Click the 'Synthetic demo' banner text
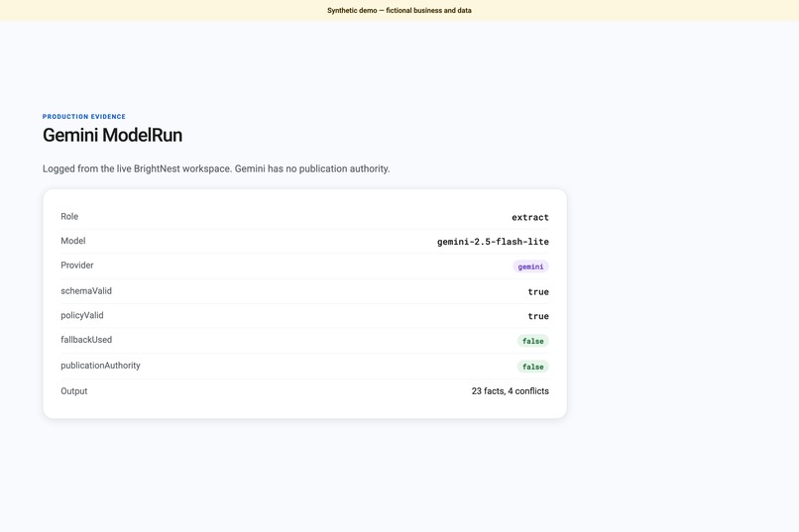 click(399, 10)
